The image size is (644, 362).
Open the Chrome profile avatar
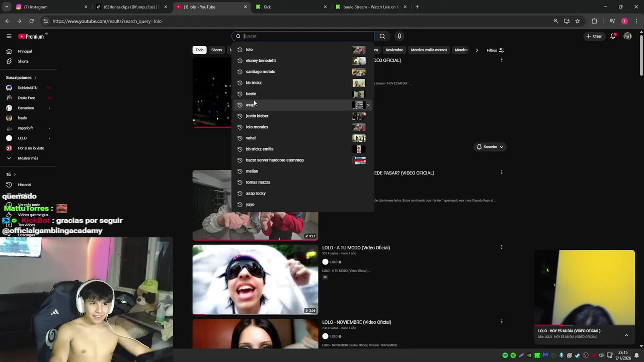624,21
